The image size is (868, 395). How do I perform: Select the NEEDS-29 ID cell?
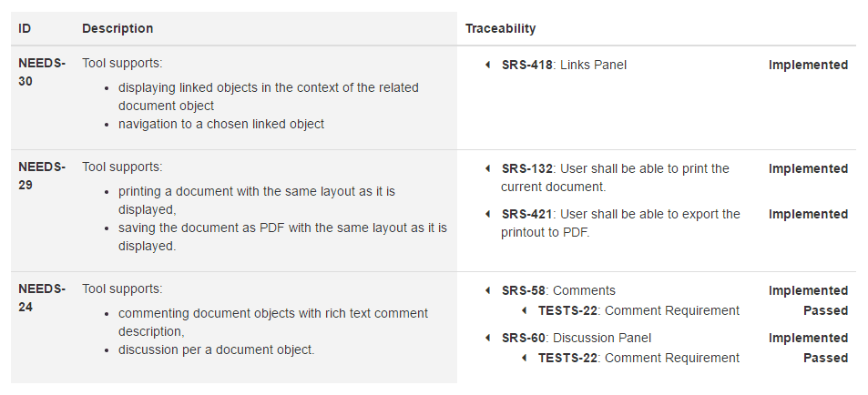click(x=41, y=177)
